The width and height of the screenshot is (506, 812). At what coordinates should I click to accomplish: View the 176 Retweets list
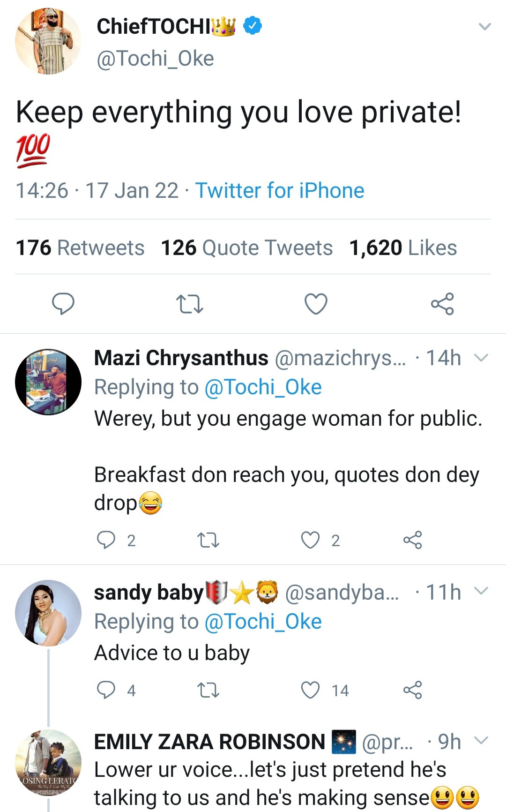[x=80, y=248]
